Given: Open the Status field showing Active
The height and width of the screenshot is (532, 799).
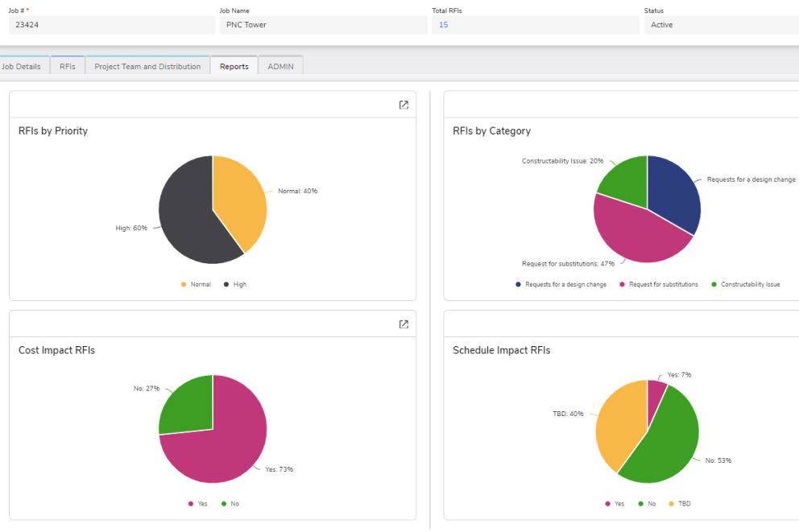Looking at the screenshot, I should point(720,25).
